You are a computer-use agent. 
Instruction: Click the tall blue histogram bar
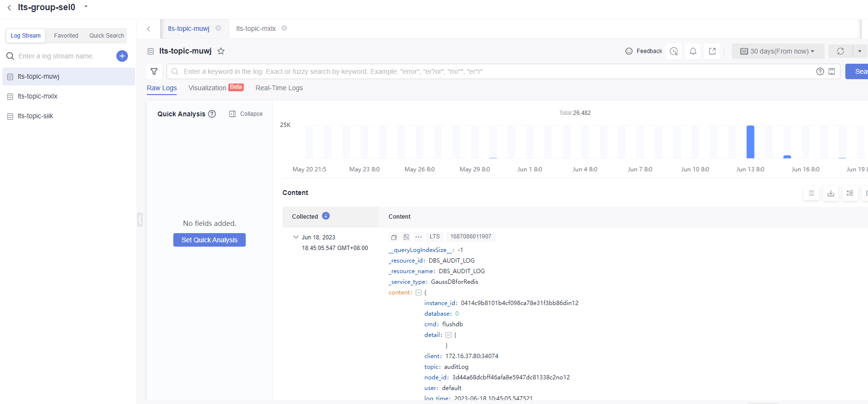click(x=750, y=142)
